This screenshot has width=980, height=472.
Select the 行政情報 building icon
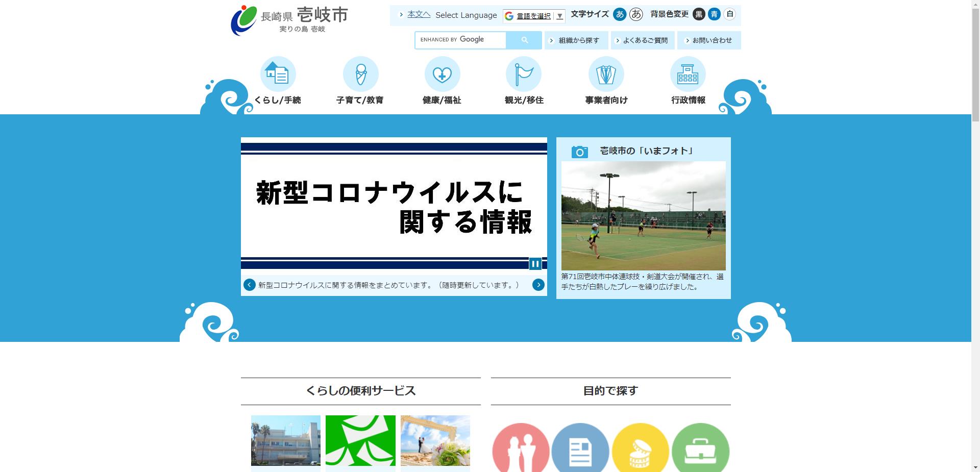coord(688,74)
